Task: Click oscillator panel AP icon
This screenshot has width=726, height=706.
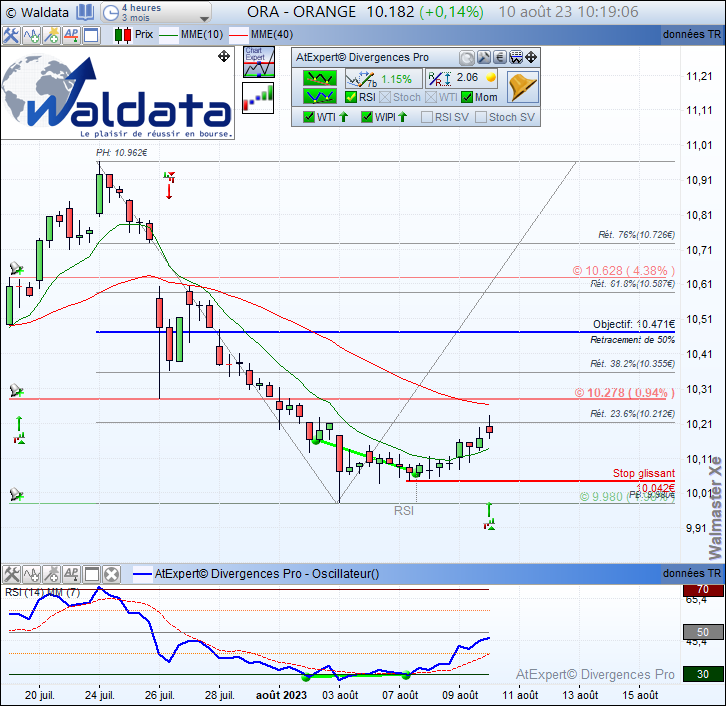Action: point(71,575)
